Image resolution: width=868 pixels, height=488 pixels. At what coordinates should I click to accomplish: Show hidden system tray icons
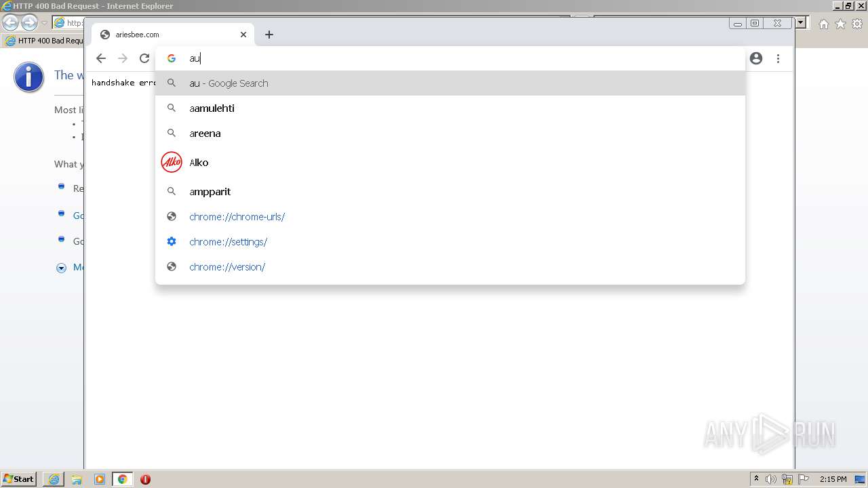tap(756, 479)
